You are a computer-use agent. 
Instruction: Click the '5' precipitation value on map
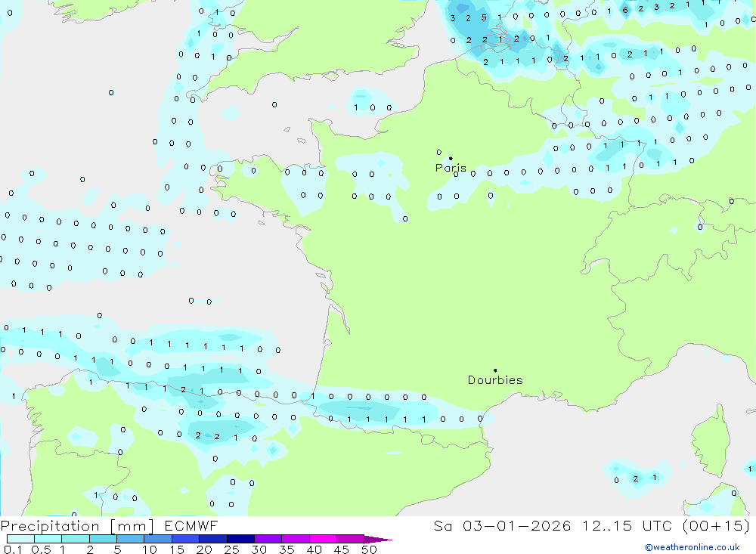pos(484,18)
